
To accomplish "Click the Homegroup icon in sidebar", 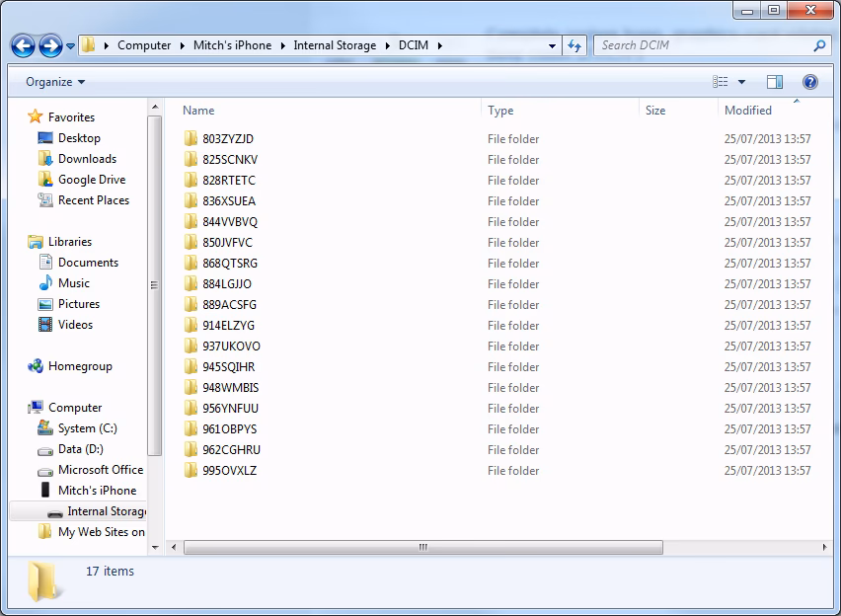I will point(36,366).
